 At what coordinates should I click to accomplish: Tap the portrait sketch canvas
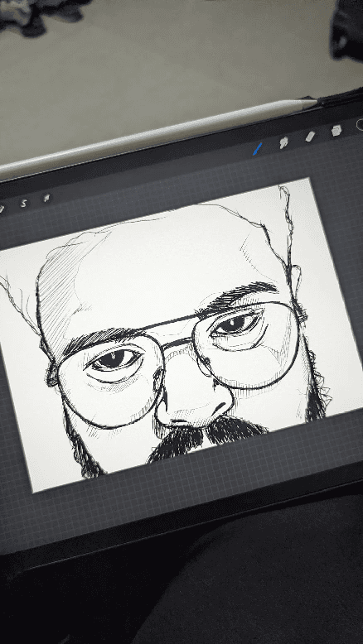(181, 334)
